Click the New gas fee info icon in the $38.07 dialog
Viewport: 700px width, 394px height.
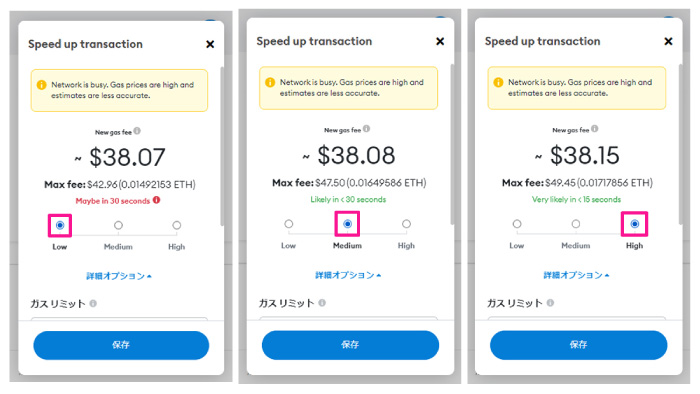click(137, 131)
